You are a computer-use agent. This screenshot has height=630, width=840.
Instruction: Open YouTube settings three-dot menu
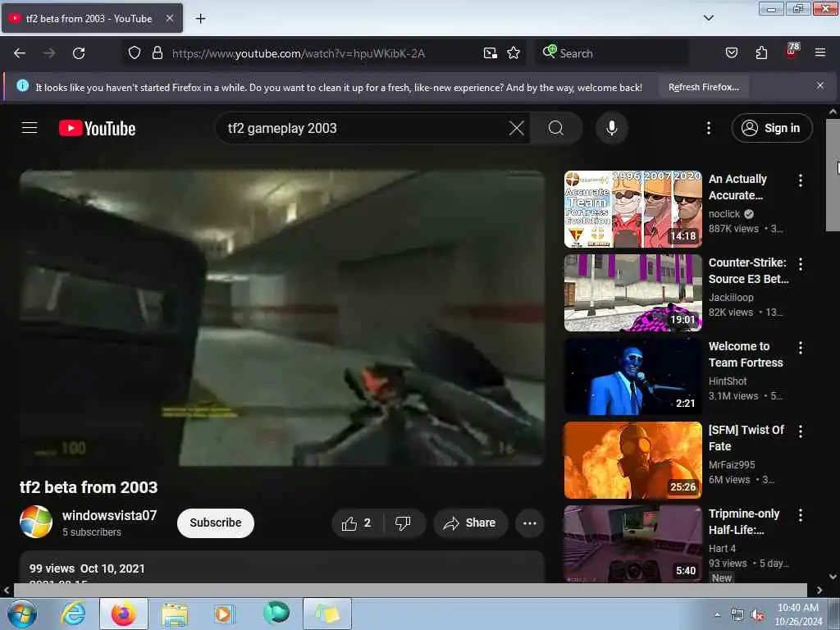pyautogui.click(x=708, y=128)
